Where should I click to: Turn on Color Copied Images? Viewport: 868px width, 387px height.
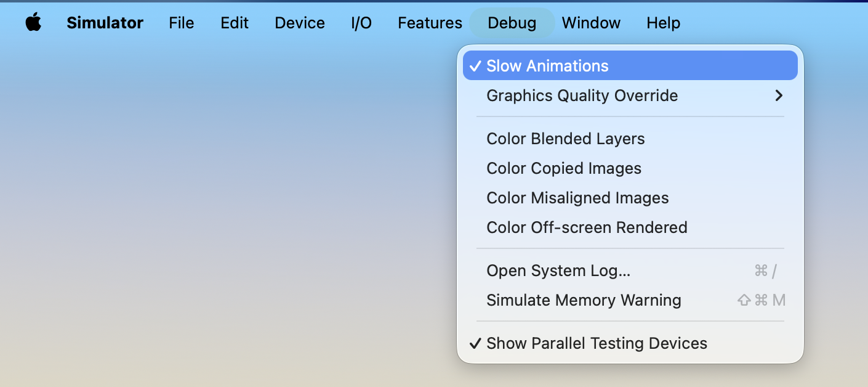[630, 168]
